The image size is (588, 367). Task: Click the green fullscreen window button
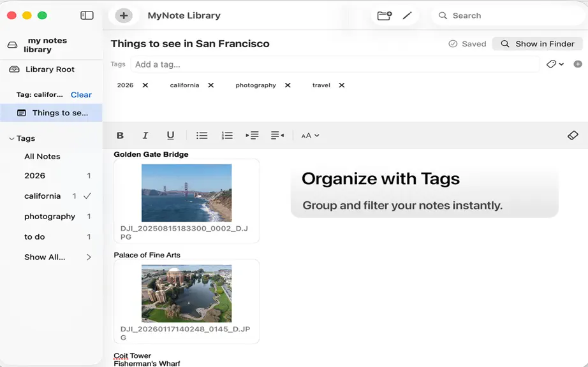[x=42, y=15]
